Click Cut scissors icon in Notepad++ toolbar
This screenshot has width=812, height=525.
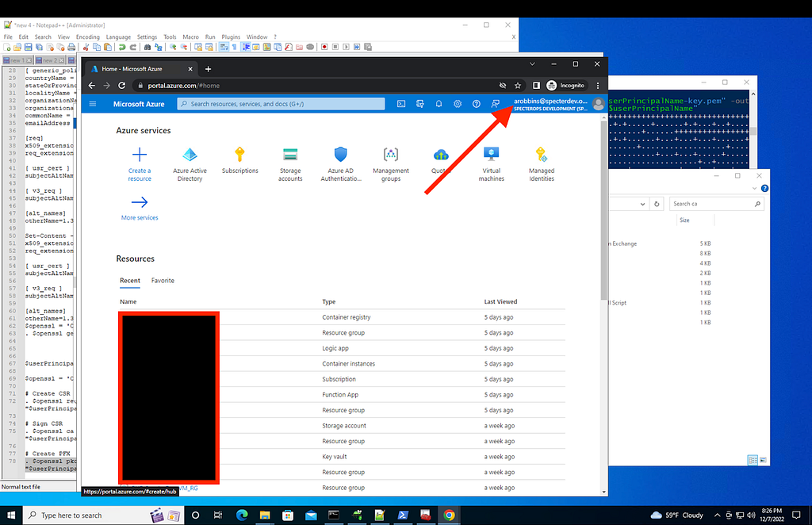point(86,47)
